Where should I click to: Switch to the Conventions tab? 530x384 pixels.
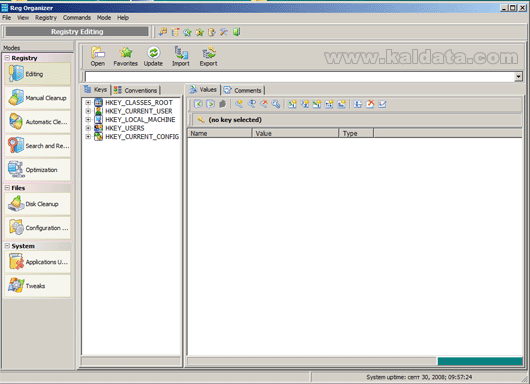coord(136,90)
